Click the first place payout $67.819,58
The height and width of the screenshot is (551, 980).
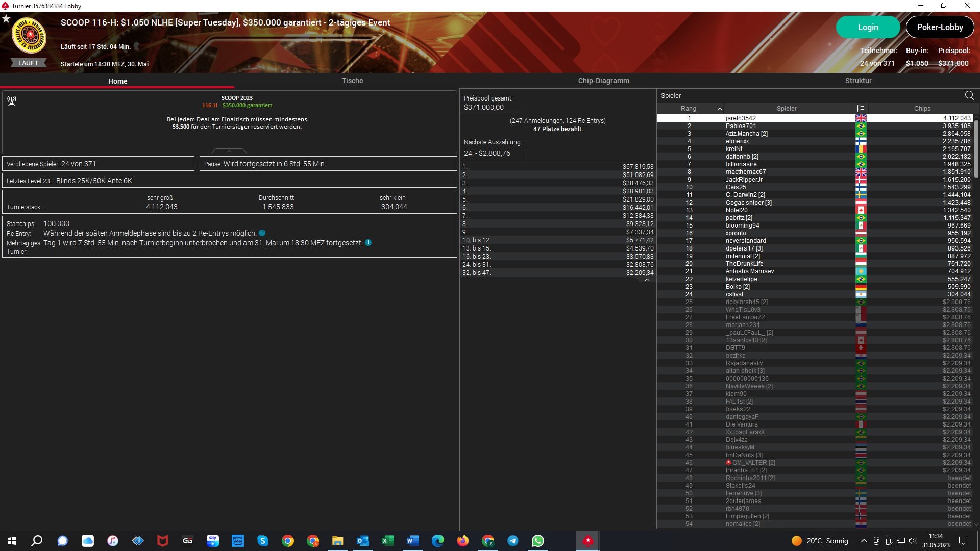click(638, 167)
